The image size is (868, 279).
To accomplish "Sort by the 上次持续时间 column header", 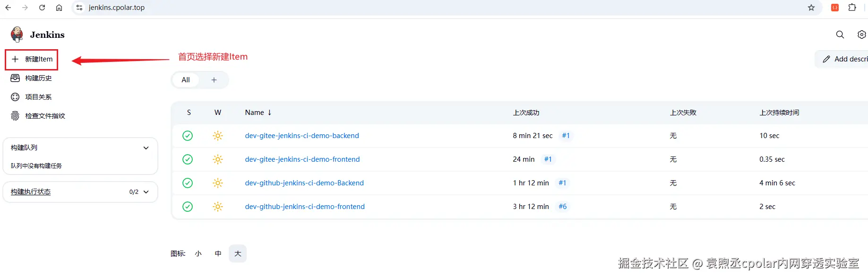I will (x=779, y=113).
